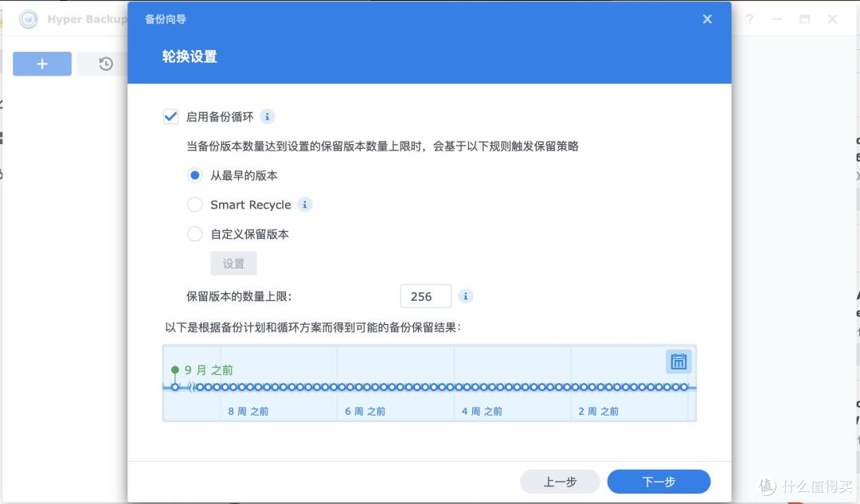Viewport: 860px width, 504px height.
Task: Show info about enabling backup rotation
Action: [x=267, y=117]
